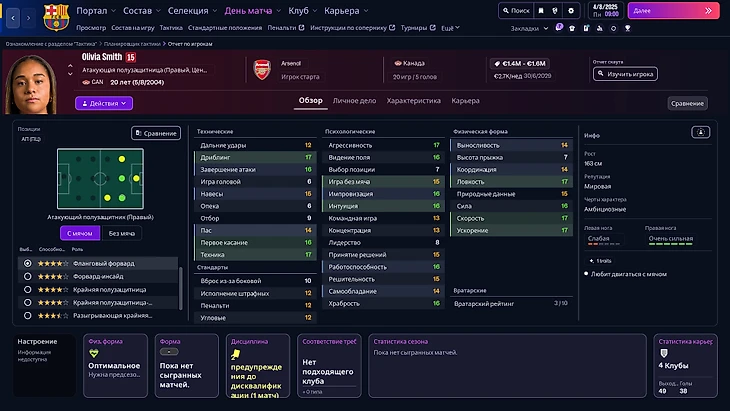Go back with the left arrow
Screen dimensions: 730x411
point(12,16)
